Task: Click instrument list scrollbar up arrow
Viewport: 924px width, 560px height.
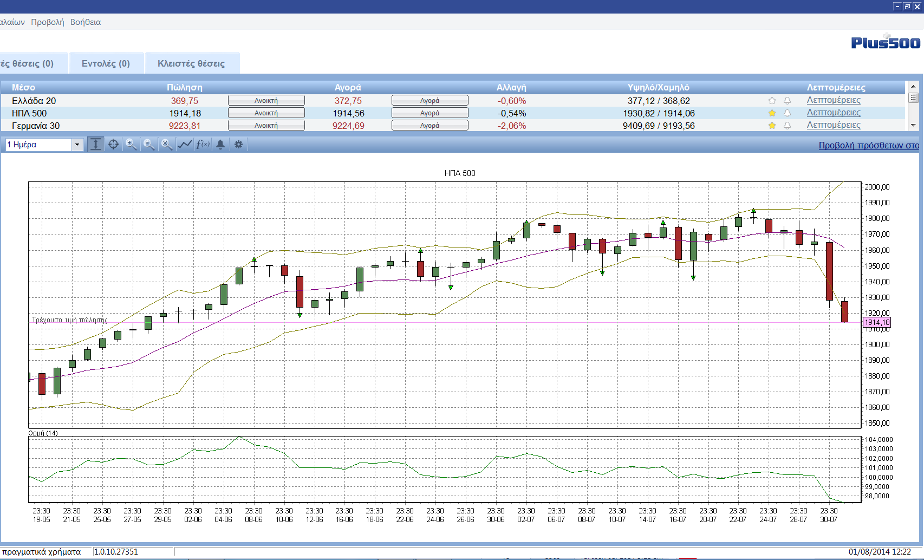Action: pyautogui.click(x=913, y=86)
